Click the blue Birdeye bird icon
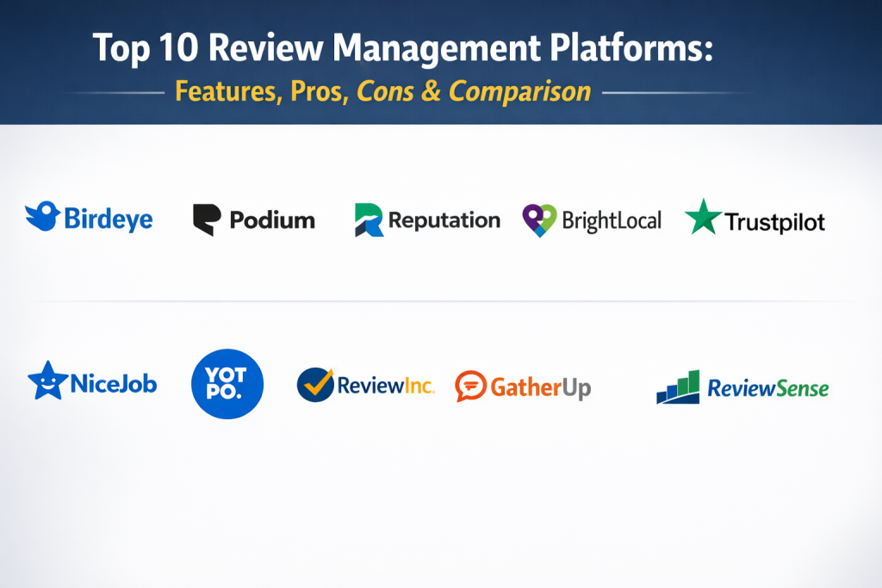Image resolution: width=882 pixels, height=588 pixels. coord(42,216)
